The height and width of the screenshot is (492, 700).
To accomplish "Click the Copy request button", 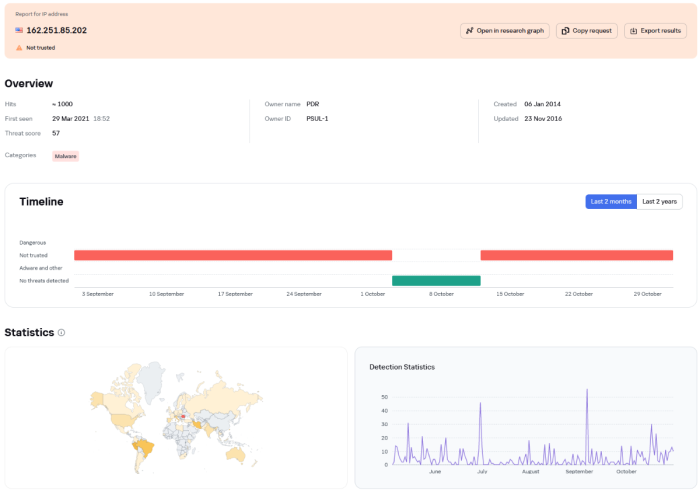I will coord(587,31).
